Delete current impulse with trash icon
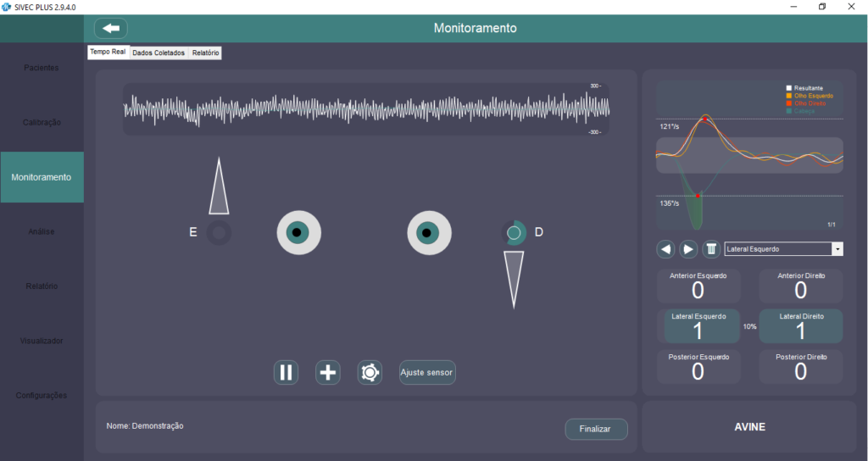The image size is (868, 461). click(x=711, y=249)
